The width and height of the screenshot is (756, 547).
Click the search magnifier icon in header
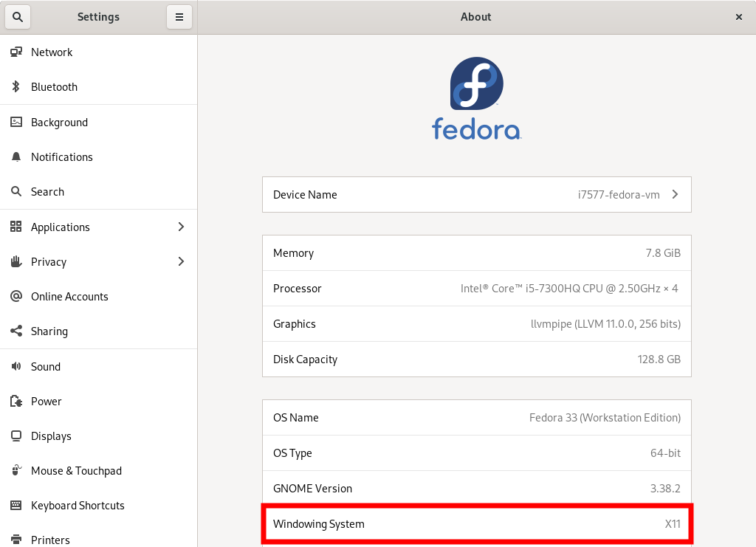click(18, 17)
